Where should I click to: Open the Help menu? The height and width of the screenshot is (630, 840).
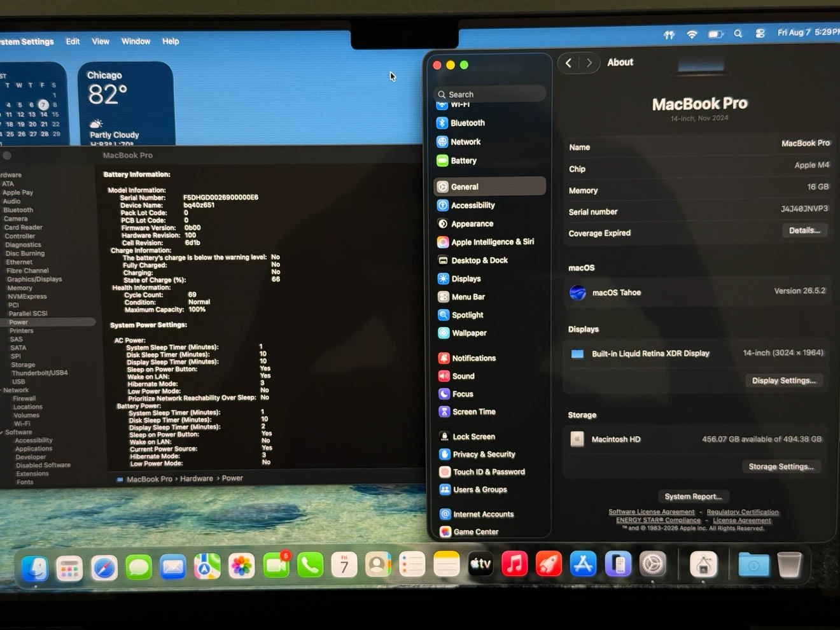coord(171,41)
